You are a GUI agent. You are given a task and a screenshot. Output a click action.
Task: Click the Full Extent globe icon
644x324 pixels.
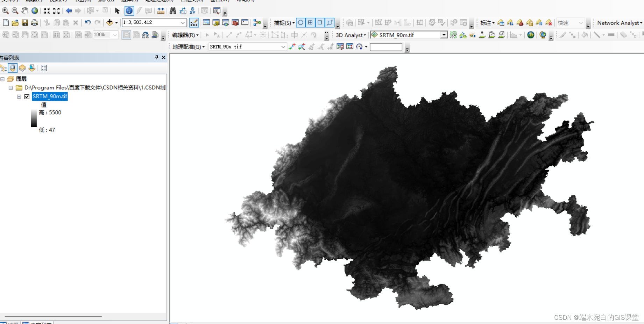[x=35, y=11]
